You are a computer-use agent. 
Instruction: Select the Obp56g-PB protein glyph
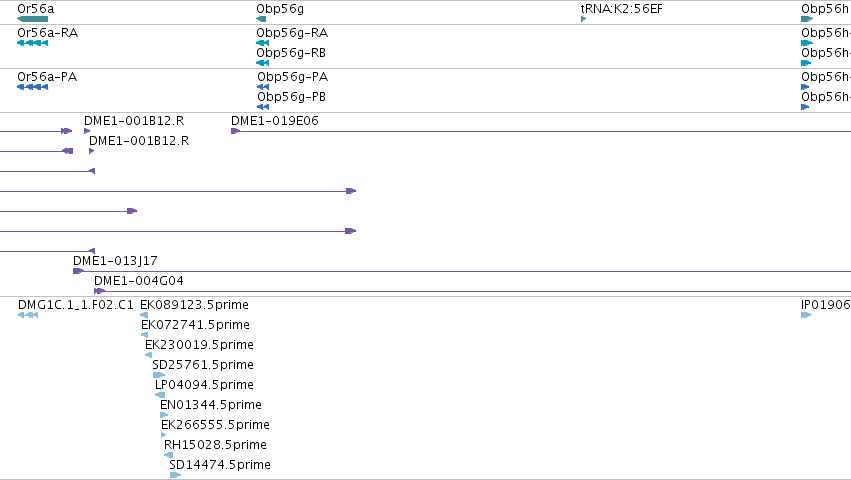[x=263, y=107]
